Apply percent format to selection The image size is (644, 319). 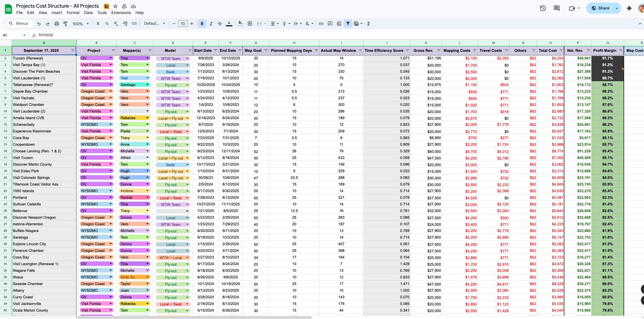107,23
